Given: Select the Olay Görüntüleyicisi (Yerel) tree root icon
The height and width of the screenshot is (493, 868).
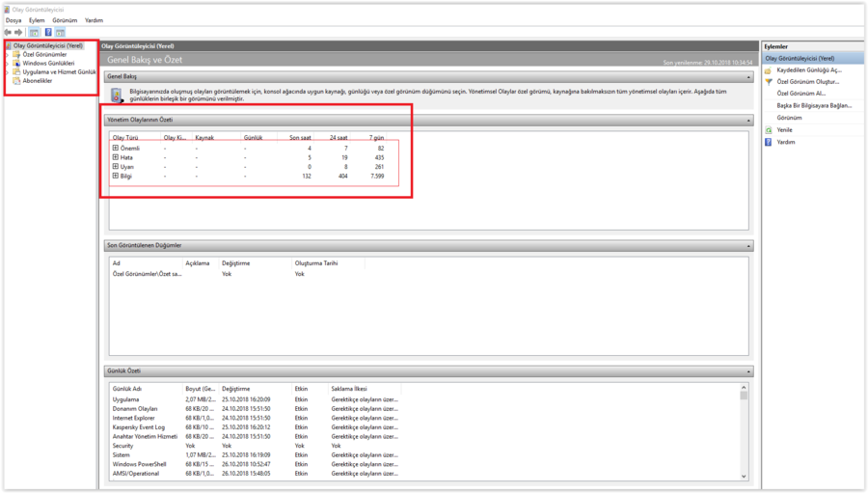Looking at the screenshot, I should [9, 46].
